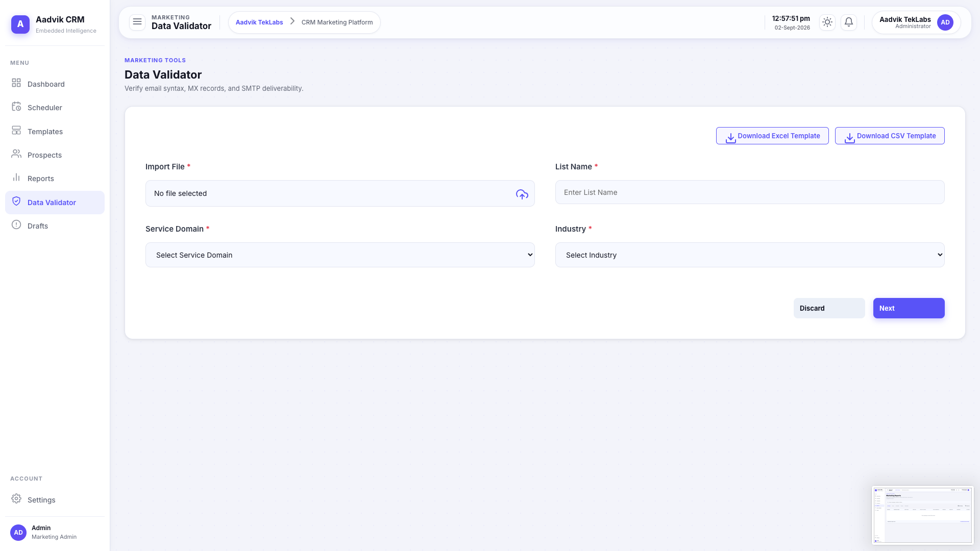This screenshot has height=551, width=980.
Task: Open Drafts from the sidebar menu
Action: 55,226
